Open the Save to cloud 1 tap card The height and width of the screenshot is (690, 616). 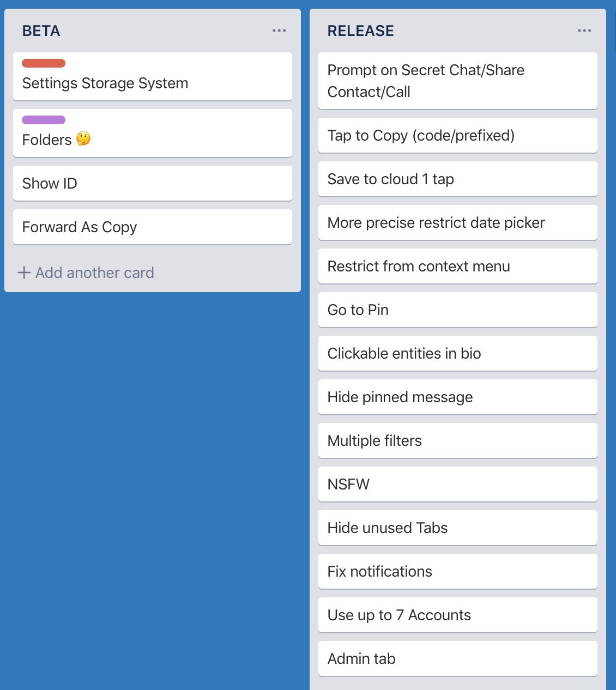coord(458,179)
